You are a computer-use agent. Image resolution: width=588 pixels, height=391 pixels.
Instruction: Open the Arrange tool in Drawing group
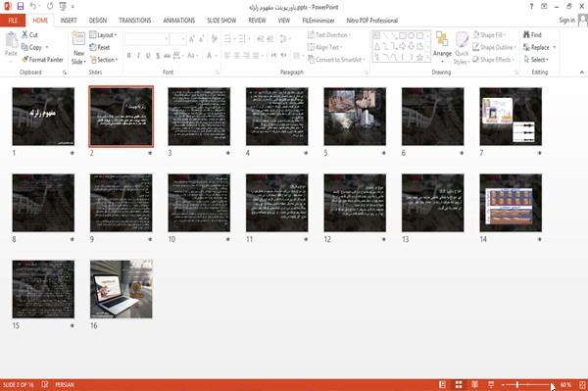click(x=442, y=47)
